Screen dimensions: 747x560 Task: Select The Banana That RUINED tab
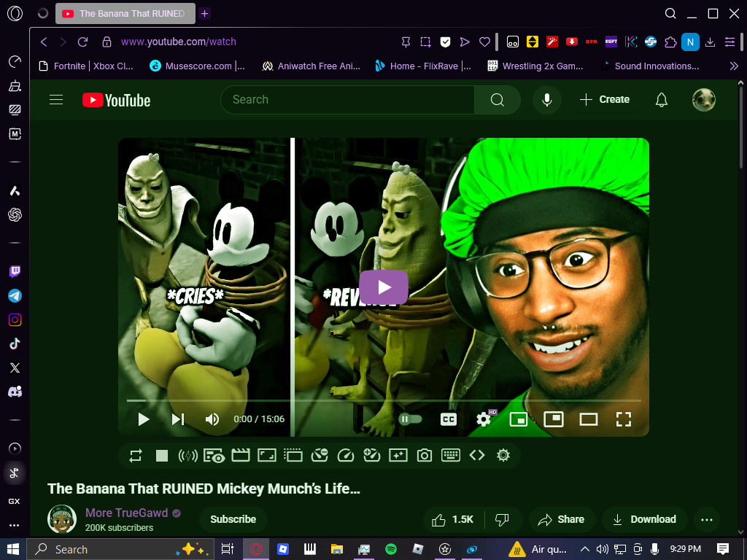coord(125,13)
